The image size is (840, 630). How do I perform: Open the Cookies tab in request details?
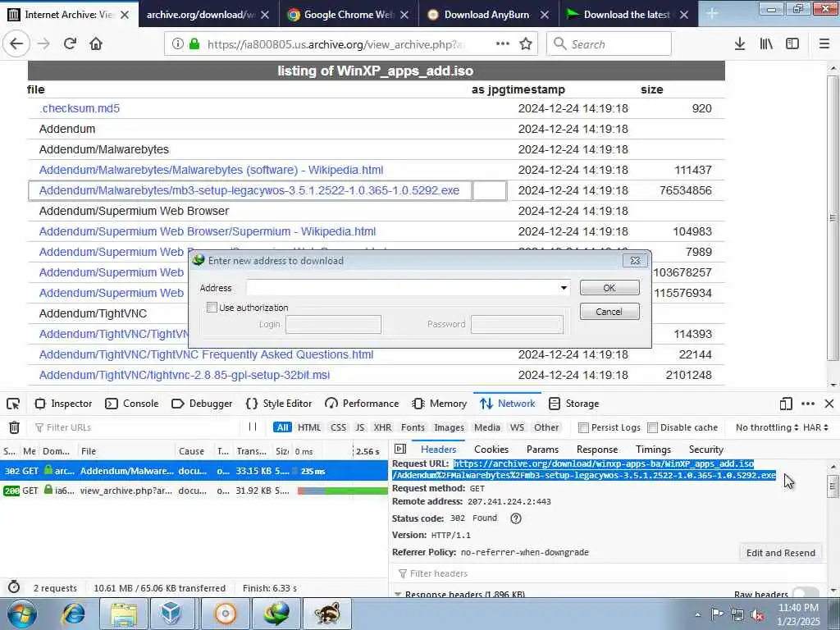click(x=491, y=450)
